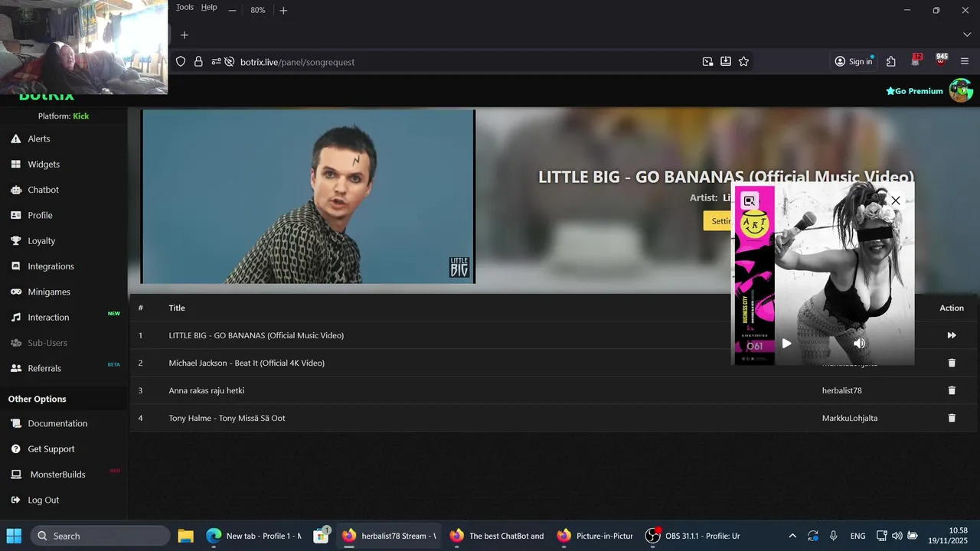Switch to OBS 31.1.1 taskbar window
This screenshot has width=980, height=551.
coord(693,536)
